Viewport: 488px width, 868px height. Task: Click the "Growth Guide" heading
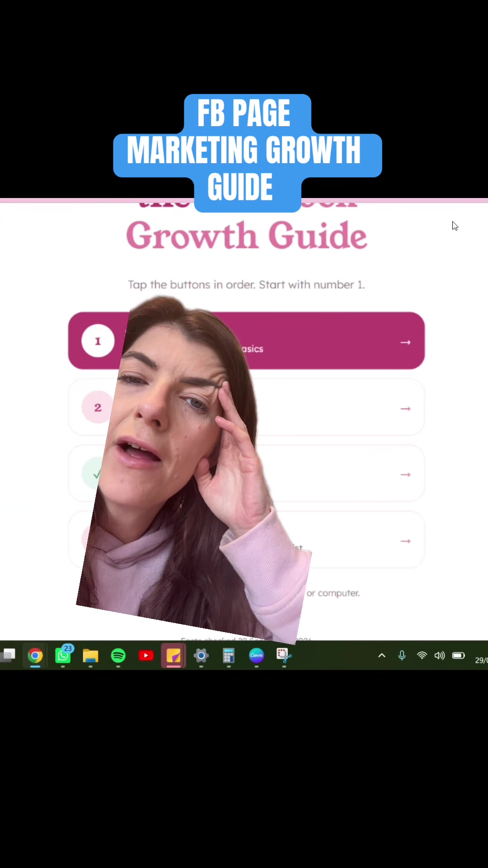246,235
